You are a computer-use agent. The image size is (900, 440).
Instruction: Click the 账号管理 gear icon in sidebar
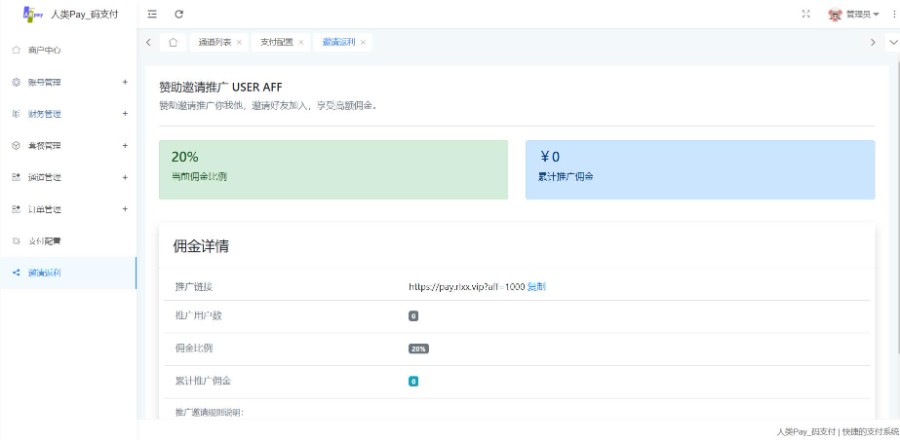(16, 83)
